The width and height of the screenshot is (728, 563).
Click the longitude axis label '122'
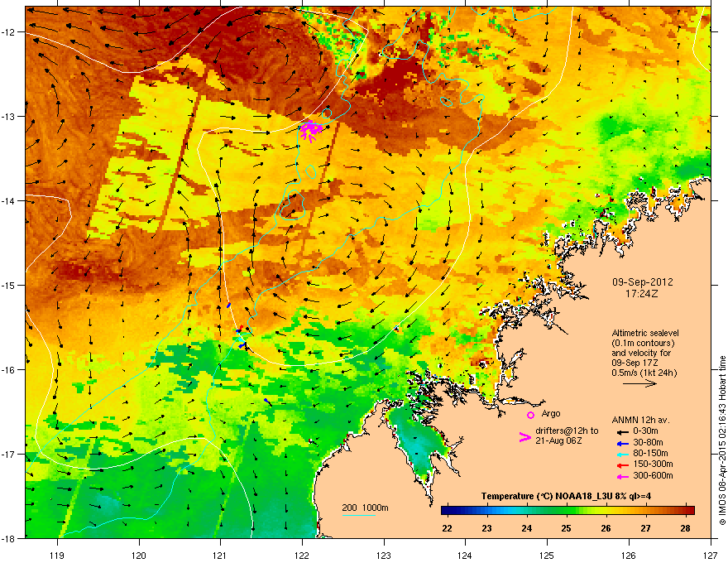point(302,555)
